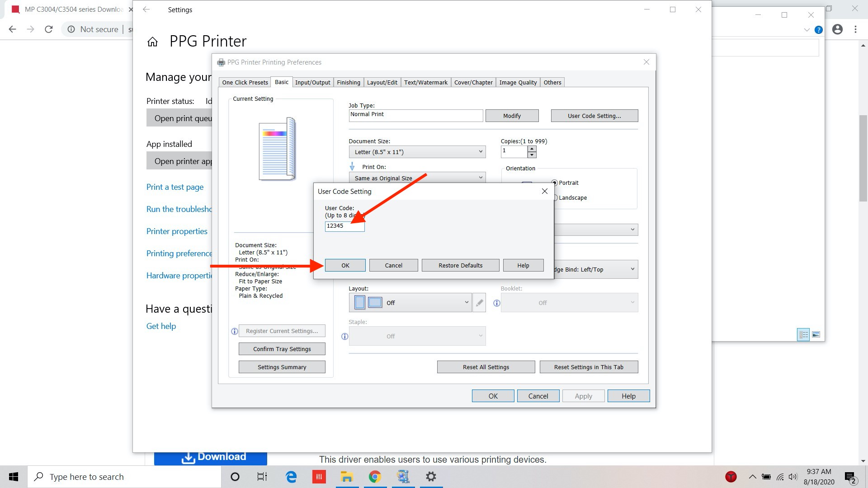The width and height of the screenshot is (868, 488).
Task: Click the layout edit pencil icon
Action: (x=479, y=303)
